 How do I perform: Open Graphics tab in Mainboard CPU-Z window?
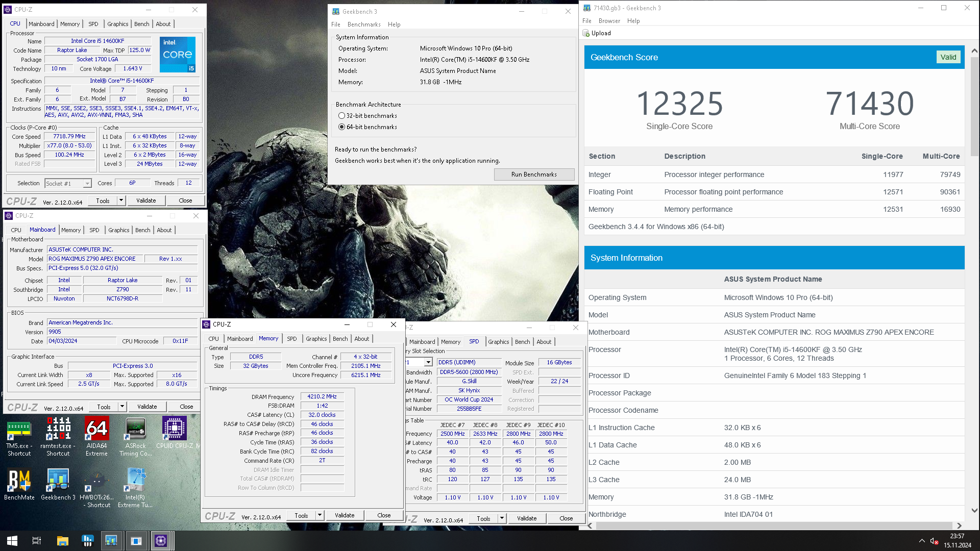coord(119,230)
